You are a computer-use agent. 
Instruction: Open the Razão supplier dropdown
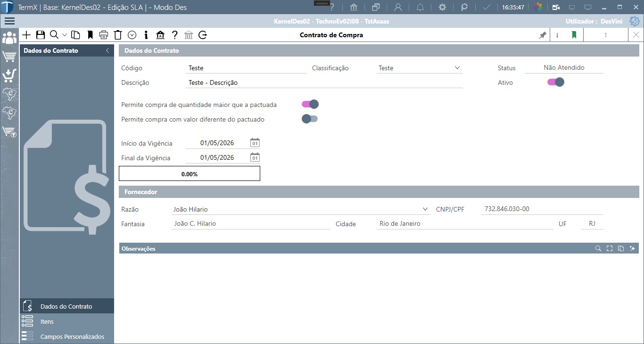point(425,209)
